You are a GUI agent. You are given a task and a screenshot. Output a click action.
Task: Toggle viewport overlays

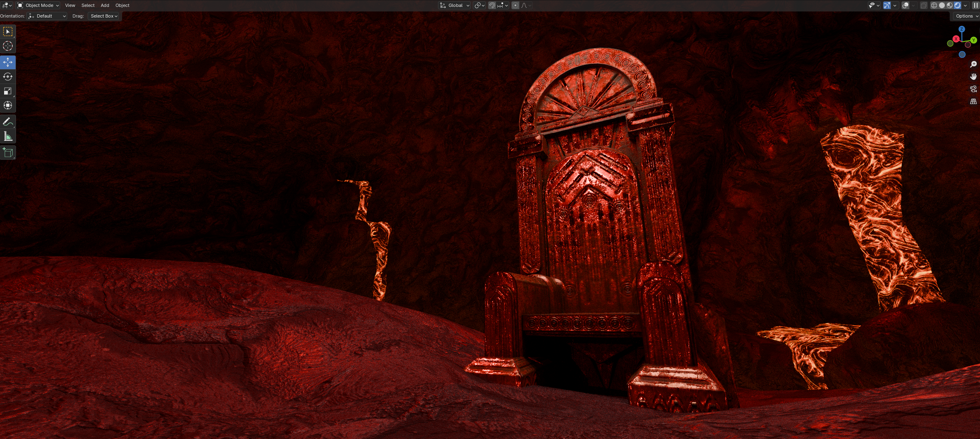(905, 5)
